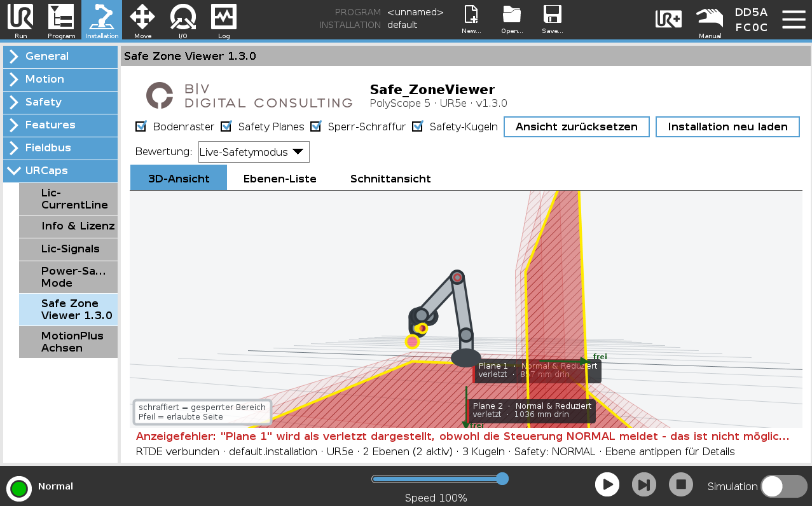Toggle the Bodenraster checkbox

(141, 126)
